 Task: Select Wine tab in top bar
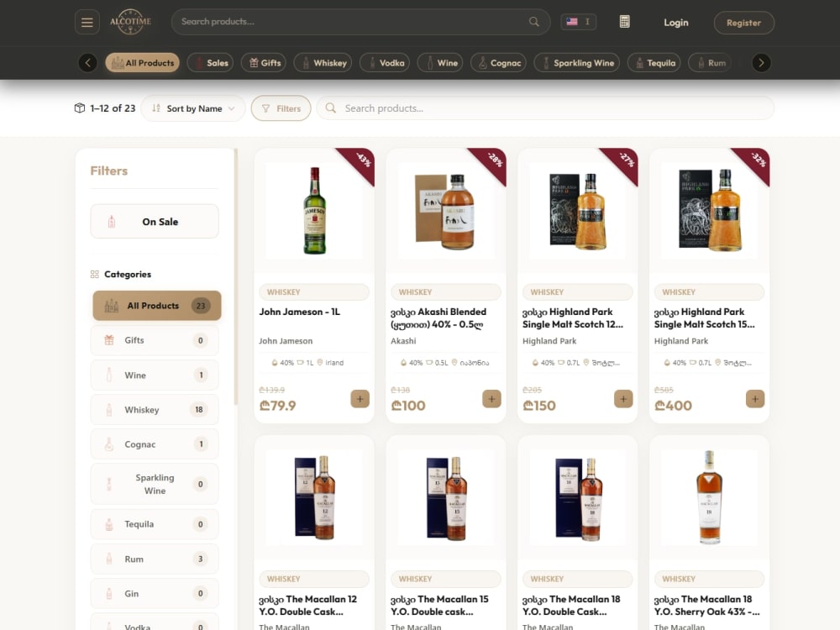coord(440,63)
